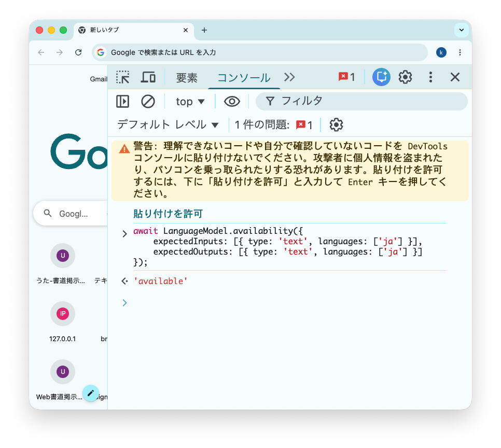501x448 pixels.
Task: Expand more DevTools tabs chevron
Action: [289, 77]
